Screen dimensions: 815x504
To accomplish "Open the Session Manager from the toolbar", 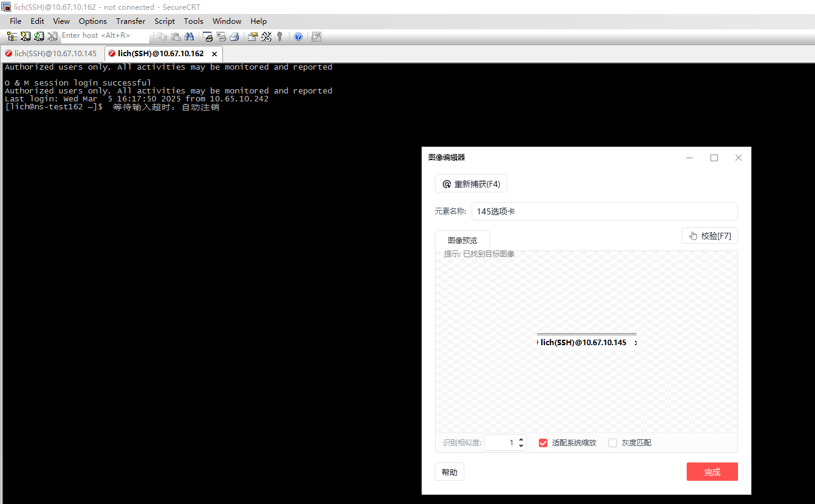I will pyautogui.click(x=12, y=37).
